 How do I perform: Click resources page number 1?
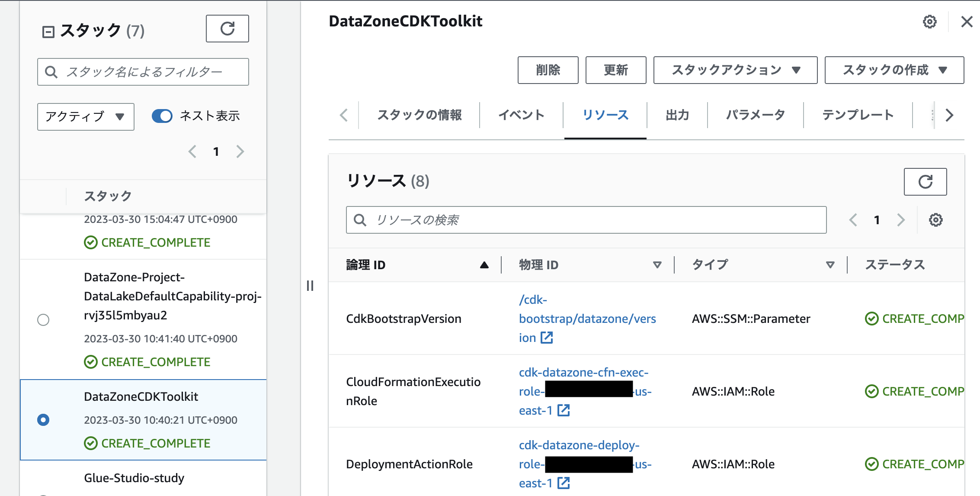pos(877,220)
